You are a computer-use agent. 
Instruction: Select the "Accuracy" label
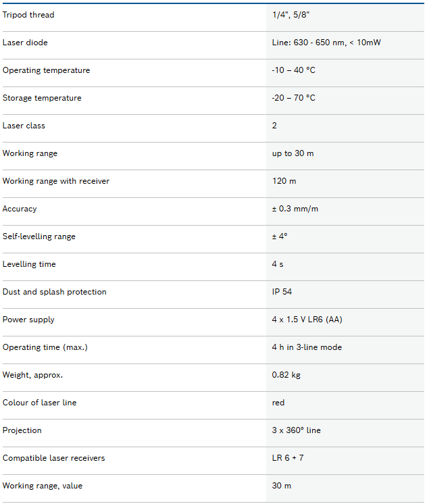[20, 209]
